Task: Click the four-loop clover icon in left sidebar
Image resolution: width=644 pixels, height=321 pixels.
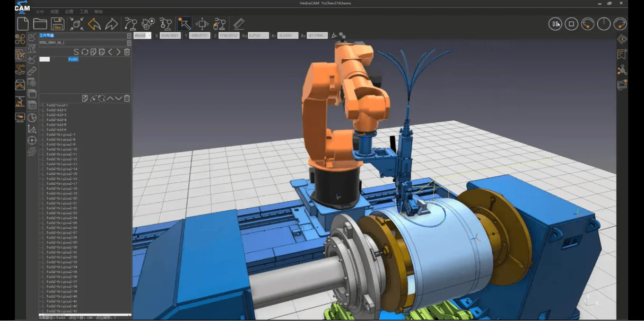Action: (x=20, y=39)
